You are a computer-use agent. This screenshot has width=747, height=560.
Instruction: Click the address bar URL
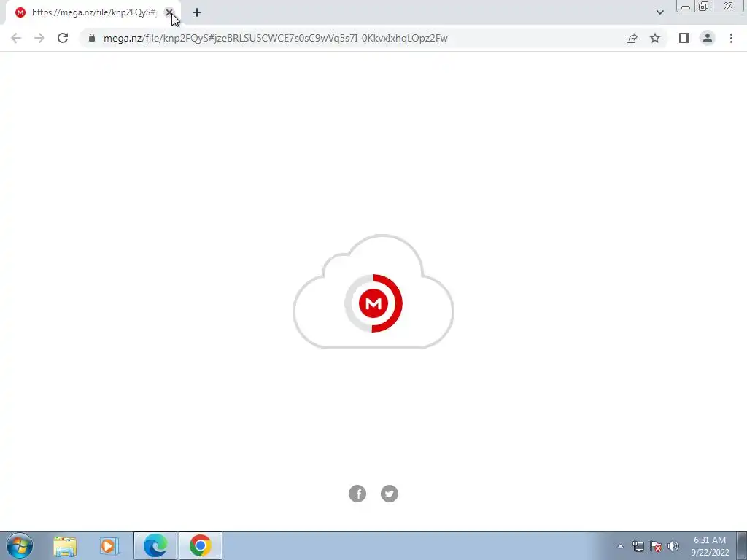click(275, 38)
